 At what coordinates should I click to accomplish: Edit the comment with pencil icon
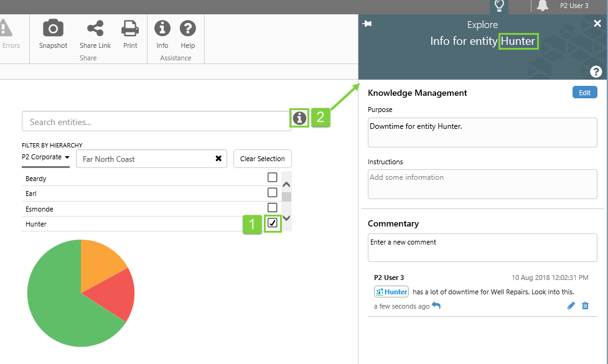571,306
